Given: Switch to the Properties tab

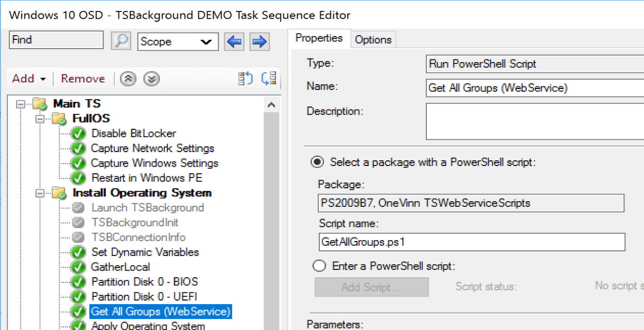Looking at the screenshot, I should click(319, 38).
